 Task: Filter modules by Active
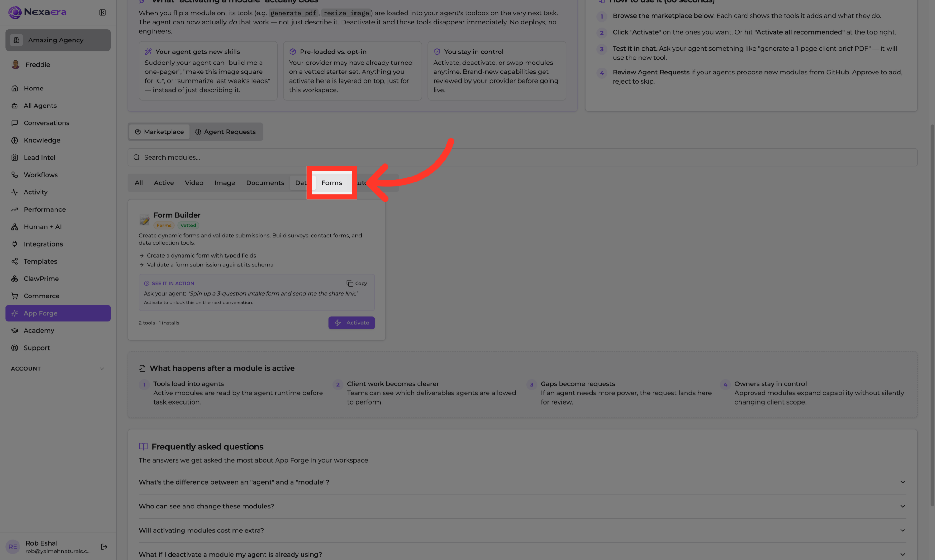(x=164, y=183)
